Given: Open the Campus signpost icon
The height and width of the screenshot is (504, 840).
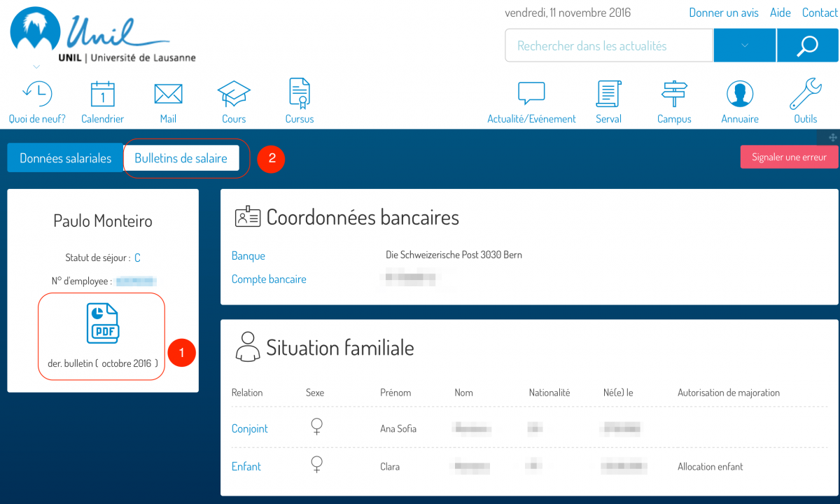Looking at the screenshot, I should 674,94.
